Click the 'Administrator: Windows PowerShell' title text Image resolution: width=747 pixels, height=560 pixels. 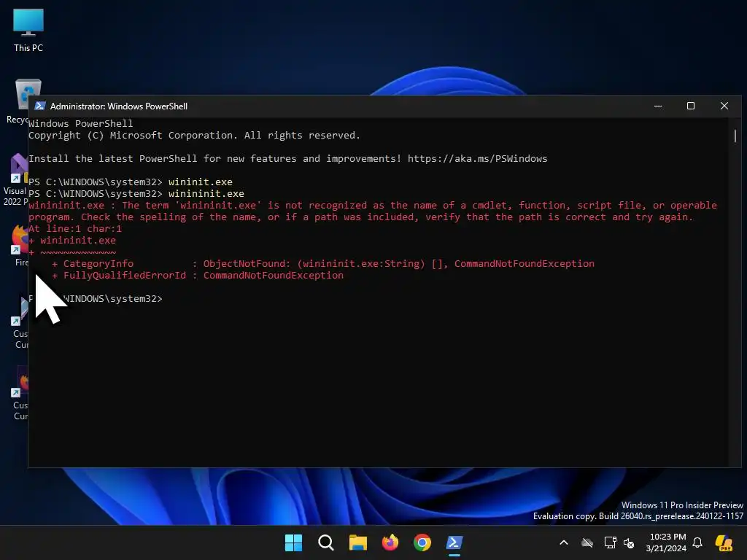pos(119,106)
